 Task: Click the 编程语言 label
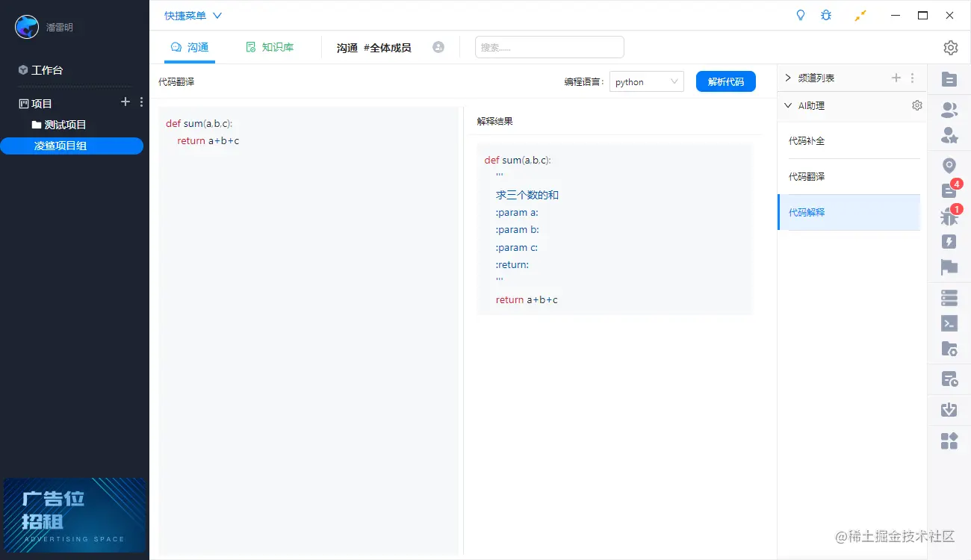[x=583, y=82]
